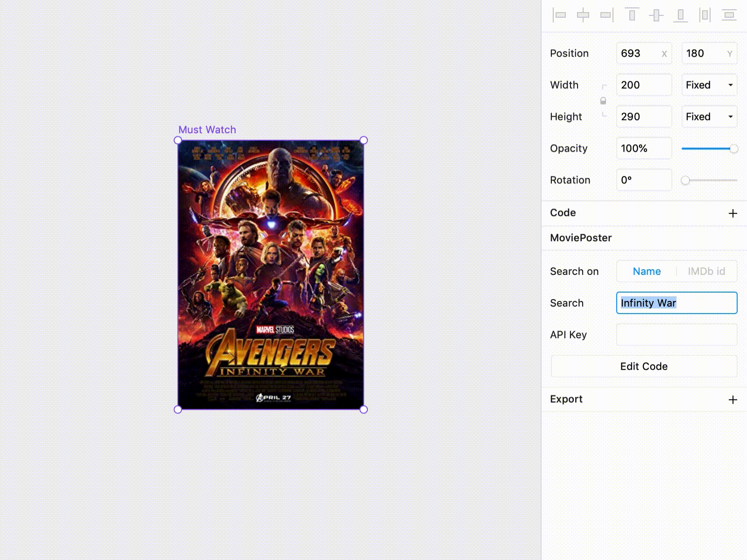Click the Search field with Infinity War
Viewport: 747px width, 560px height.
point(677,303)
